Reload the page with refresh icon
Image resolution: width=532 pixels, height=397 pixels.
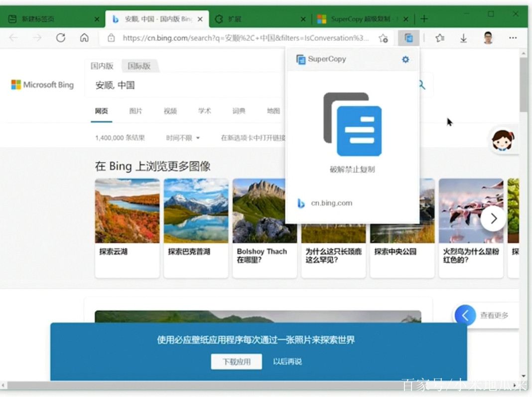[61, 38]
